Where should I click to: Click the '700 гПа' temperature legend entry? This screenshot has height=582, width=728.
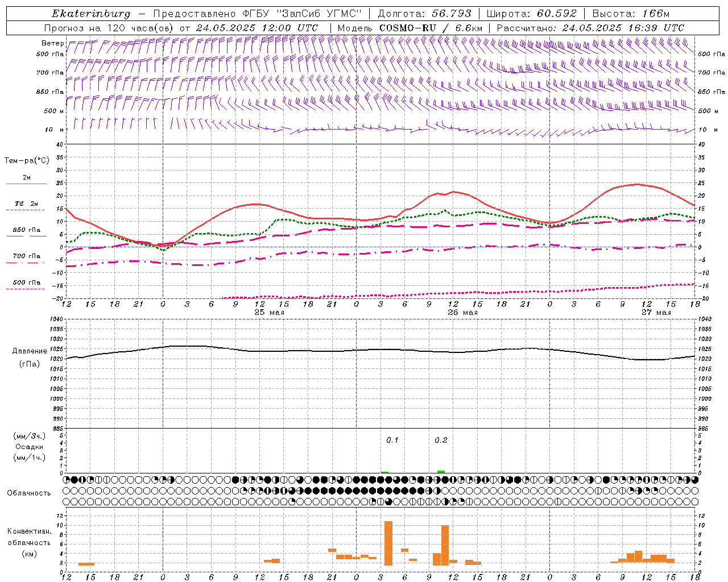(x=27, y=256)
